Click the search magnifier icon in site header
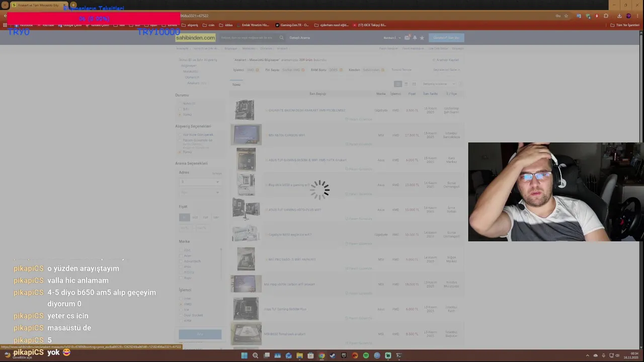 click(x=281, y=38)
